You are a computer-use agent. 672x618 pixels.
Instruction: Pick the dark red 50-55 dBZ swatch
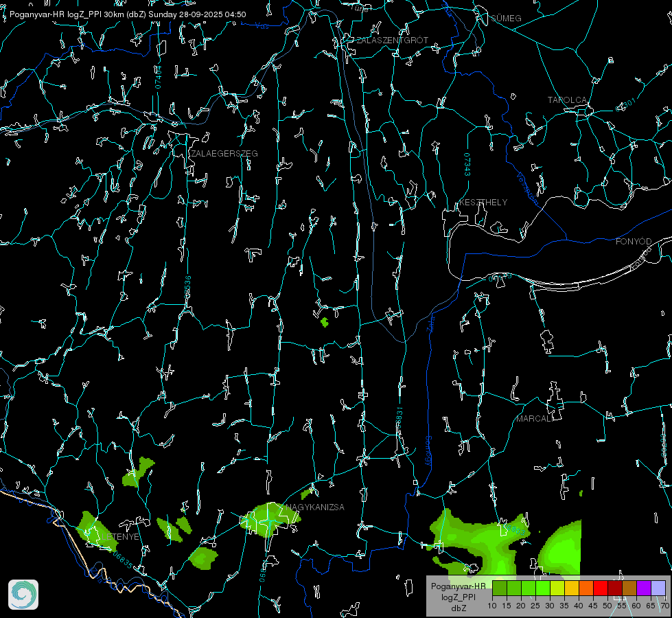click(x=615, y=588)
